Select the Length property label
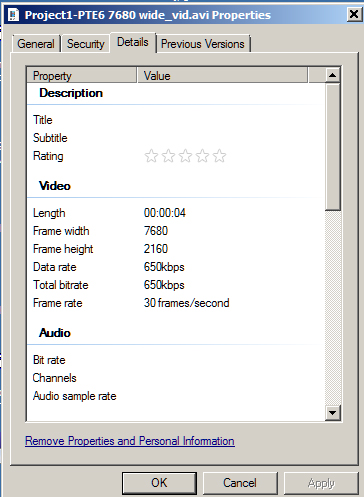The image size is (364, 497). click(49, 213)
